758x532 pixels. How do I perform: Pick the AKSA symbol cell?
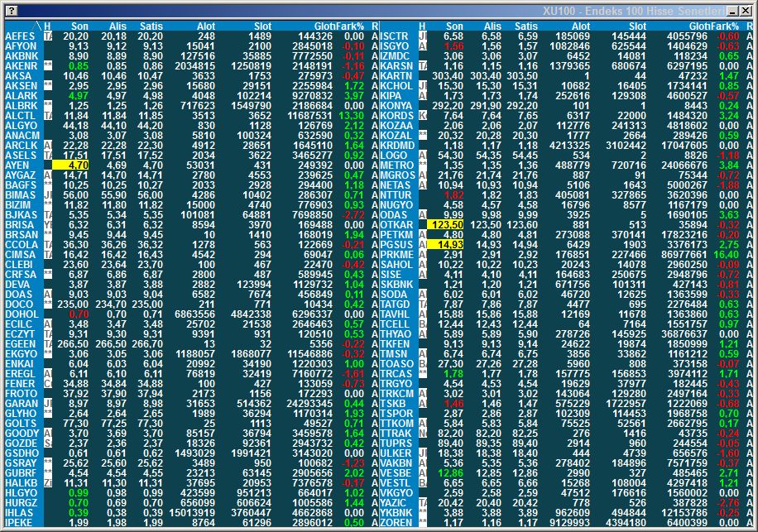[x=18, y=76]
